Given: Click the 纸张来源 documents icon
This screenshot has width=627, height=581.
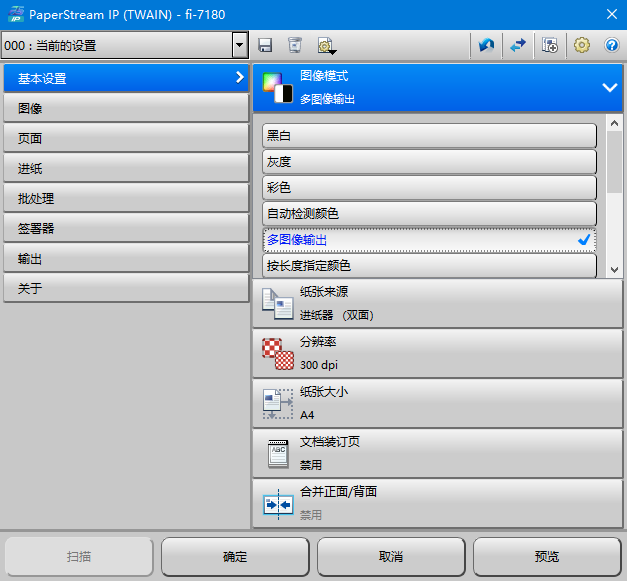Looking at the screenshot, I should [x=278, y=304].
